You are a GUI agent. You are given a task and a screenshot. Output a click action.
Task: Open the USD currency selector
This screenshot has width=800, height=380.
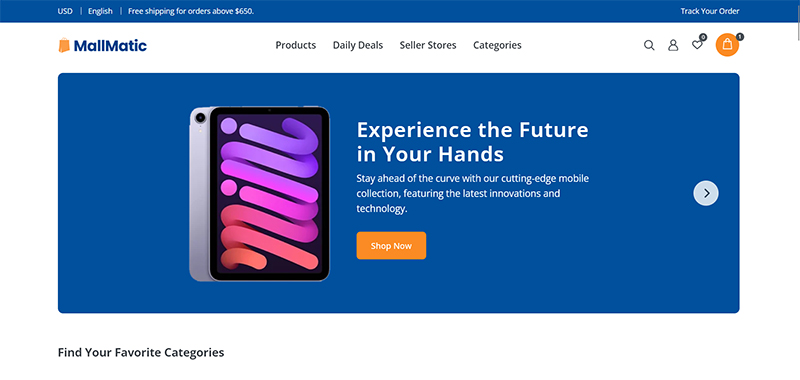tap(65, 11)
